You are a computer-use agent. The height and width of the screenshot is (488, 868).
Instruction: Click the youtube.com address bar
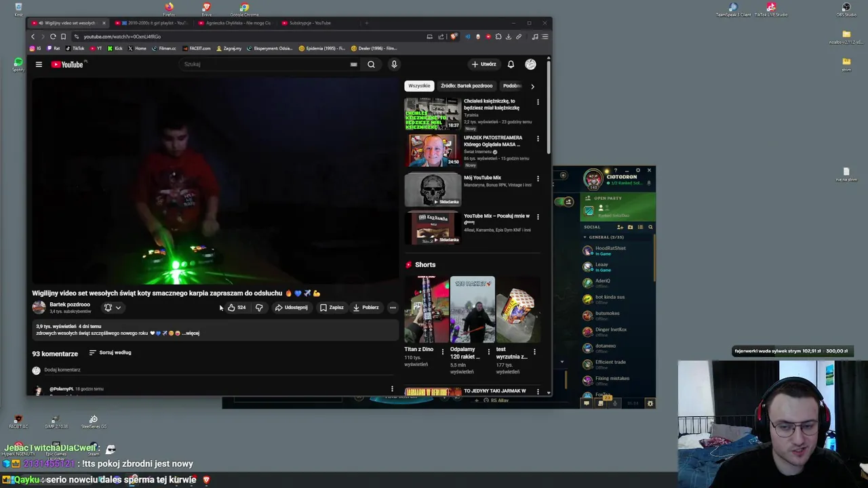(x=251, y=37)
